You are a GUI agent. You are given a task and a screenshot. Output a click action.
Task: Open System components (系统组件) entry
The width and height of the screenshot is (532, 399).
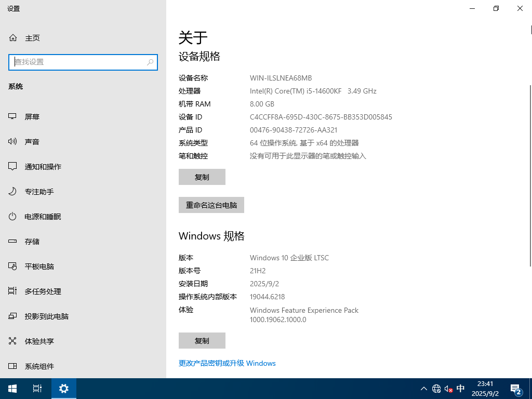[x=39, y=366]
